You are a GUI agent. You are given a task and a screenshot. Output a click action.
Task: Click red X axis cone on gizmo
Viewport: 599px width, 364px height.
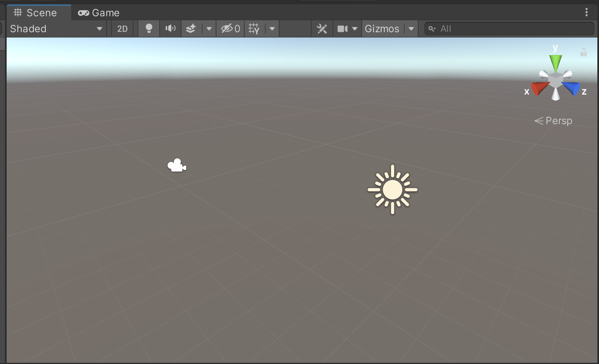pyautogui.click(x=539, y=88)
